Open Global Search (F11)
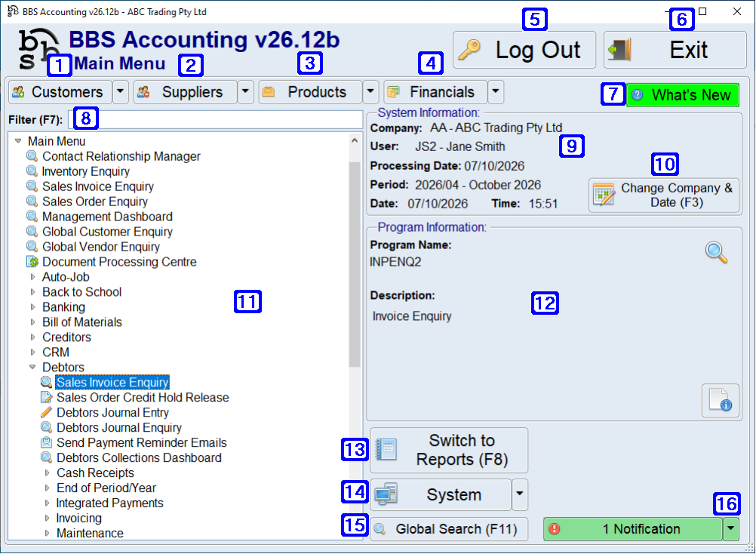This screenshot has width=756, height=554. 449,529
